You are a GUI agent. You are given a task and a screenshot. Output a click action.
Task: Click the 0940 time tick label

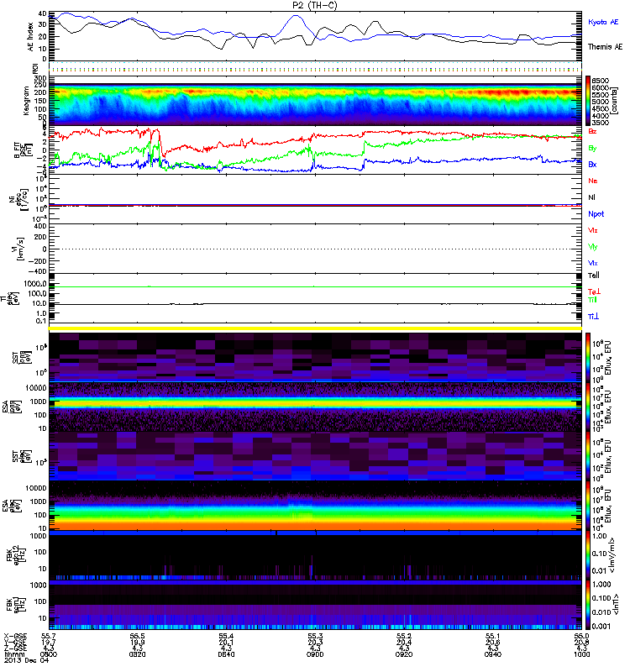[492, 654]
